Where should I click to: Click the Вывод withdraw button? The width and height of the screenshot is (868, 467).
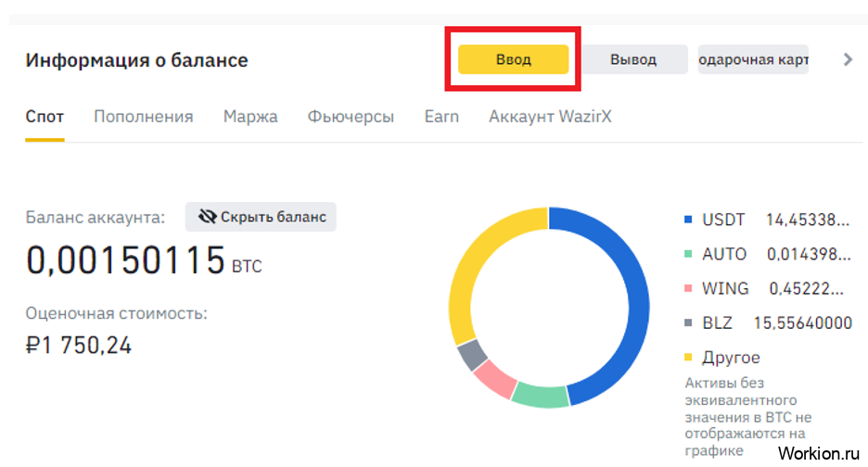coord(633,59)
